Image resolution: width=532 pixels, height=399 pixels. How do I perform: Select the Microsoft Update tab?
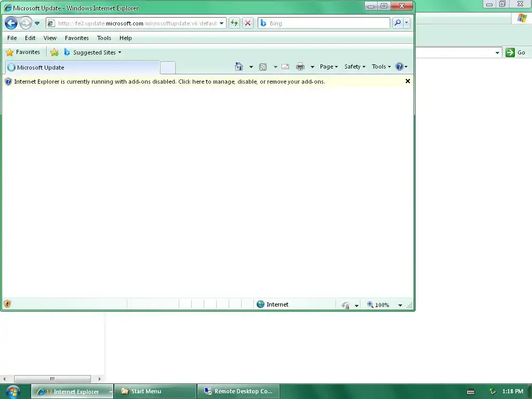click(83, 67)
